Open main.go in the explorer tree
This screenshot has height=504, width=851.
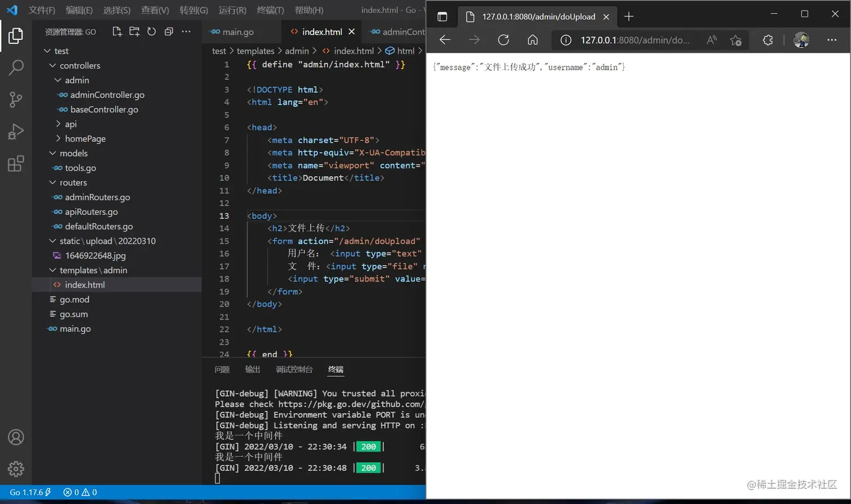(x=117, y=328)
